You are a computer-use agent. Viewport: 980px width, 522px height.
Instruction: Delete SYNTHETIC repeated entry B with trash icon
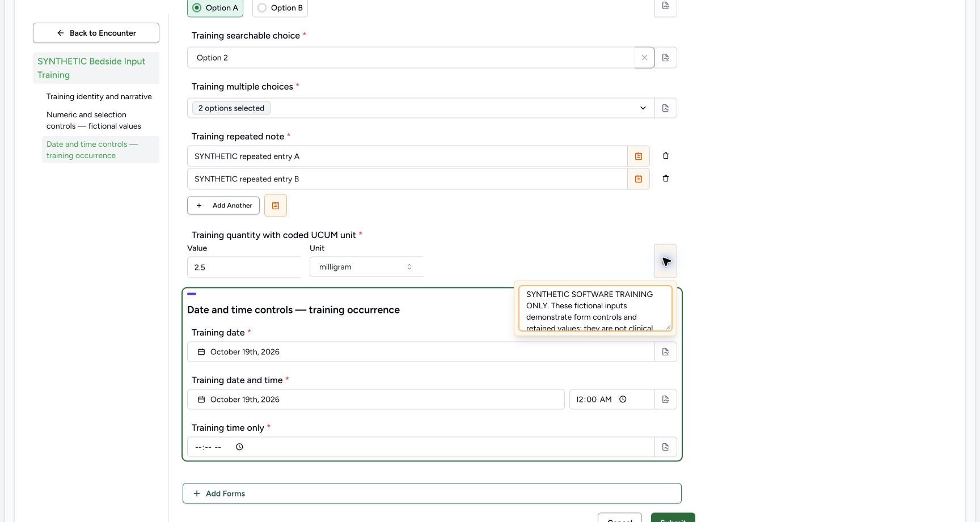click(x=666, y=179)
